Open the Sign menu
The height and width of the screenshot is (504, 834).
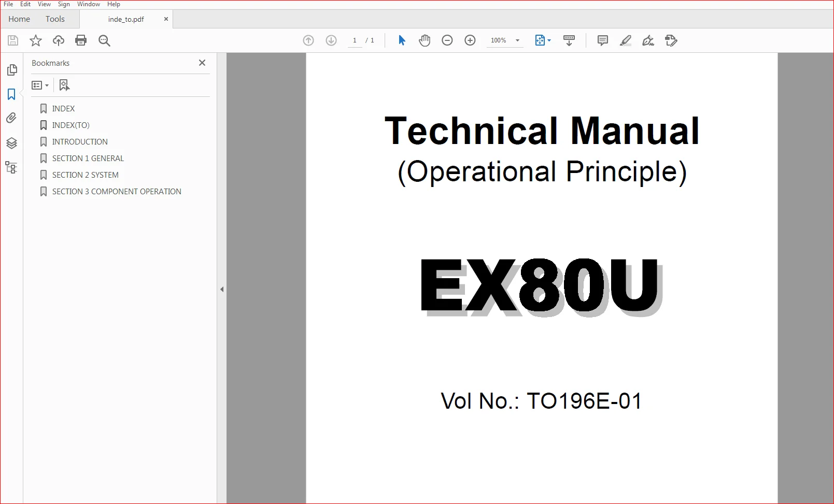tap(64, 4)
